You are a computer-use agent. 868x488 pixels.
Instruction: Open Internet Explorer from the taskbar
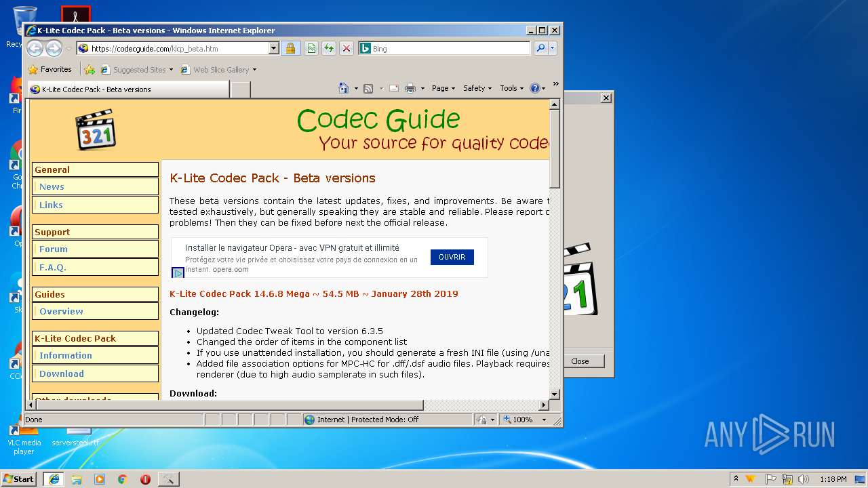tap(54, 479)
